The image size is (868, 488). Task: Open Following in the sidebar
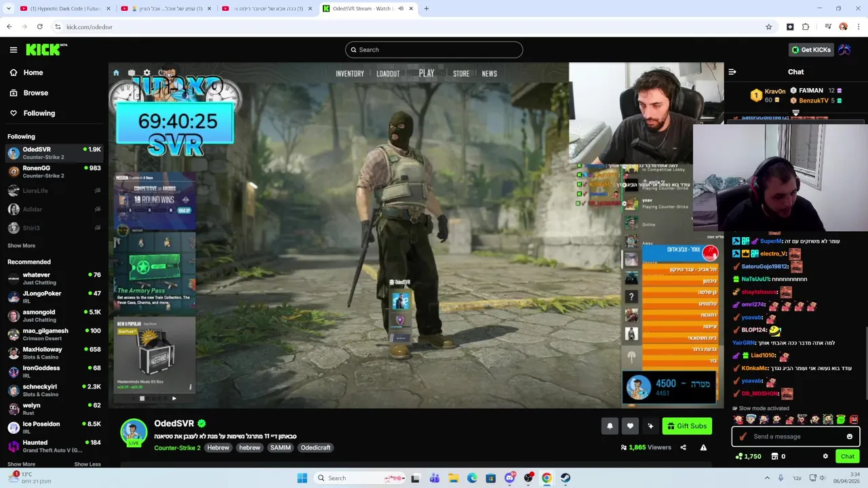click(x=39, y=113)
